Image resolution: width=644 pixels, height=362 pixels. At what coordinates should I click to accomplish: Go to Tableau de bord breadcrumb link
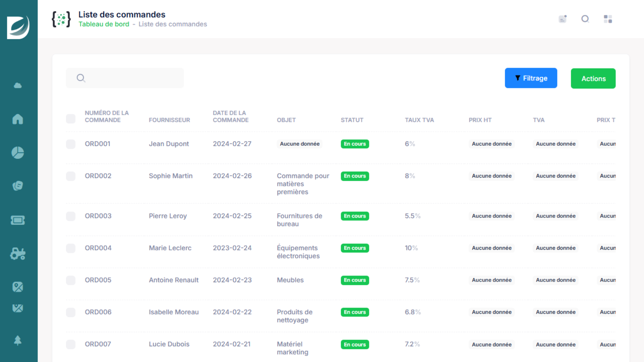click(104, 24)
